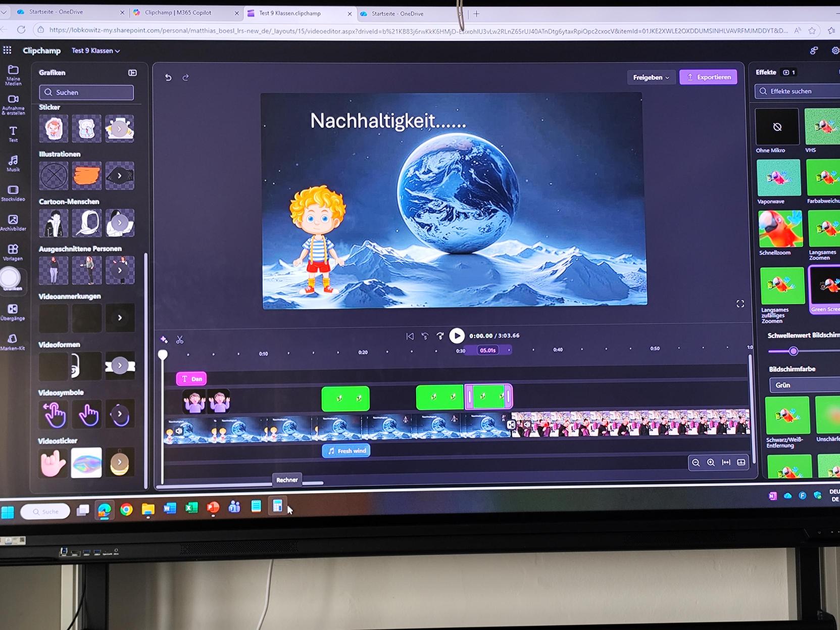Mute the video track audio
Image resolution: width=840 pixels, height=630 pixels.
[179, 431]
